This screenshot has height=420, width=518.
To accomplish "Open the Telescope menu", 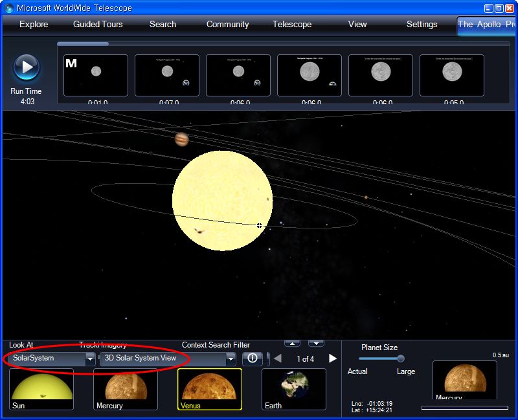I will click(292, 24).
